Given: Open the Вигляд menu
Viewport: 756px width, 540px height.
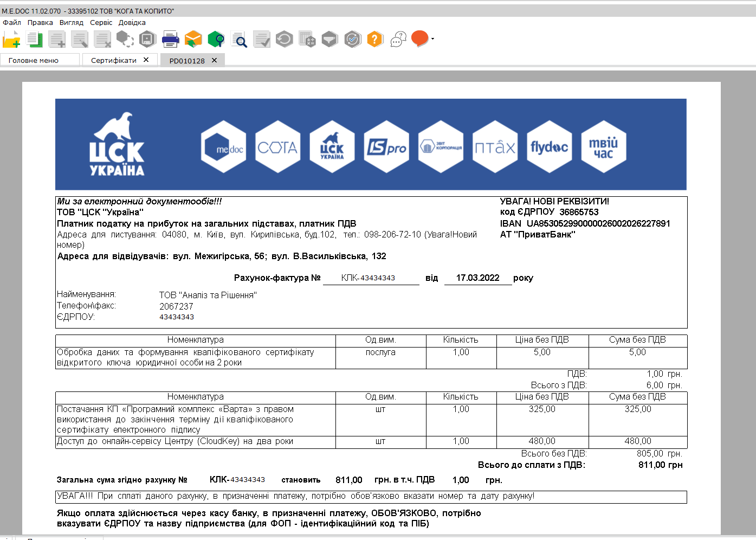Looking at the screenshot, I should (72, 22).
